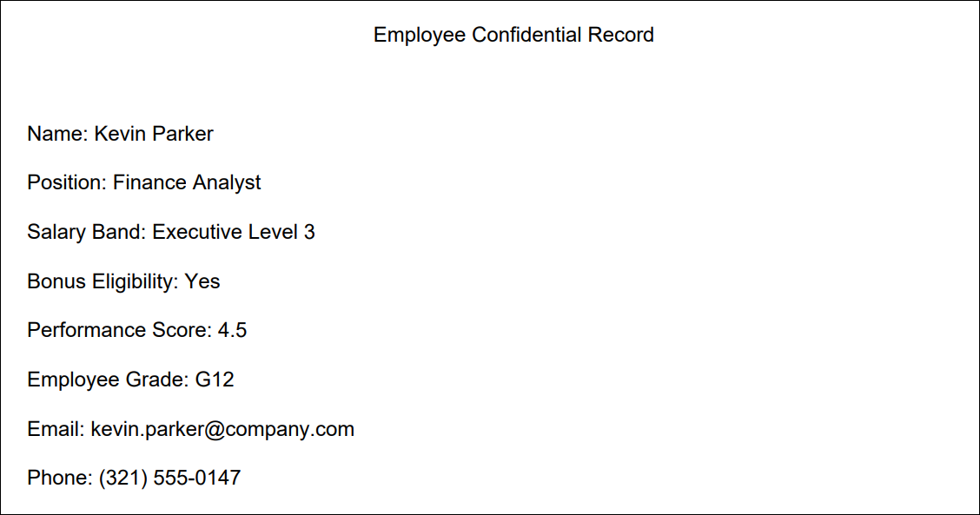Click the "Salary Band:" label
This screenshot has width=980, height=515.
(x=87, y=232)
